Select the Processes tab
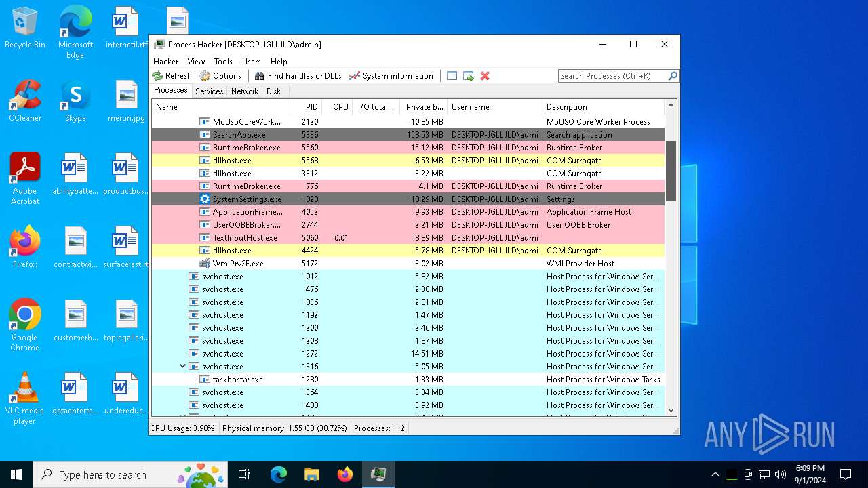The image size is (868, 488). 171,90
